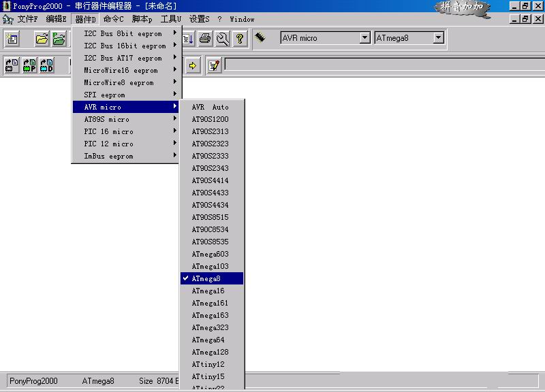Viewport: 545px width, 392px height.
Task: Click the yellow question mark help icon
Action: [x=239, y=39]
